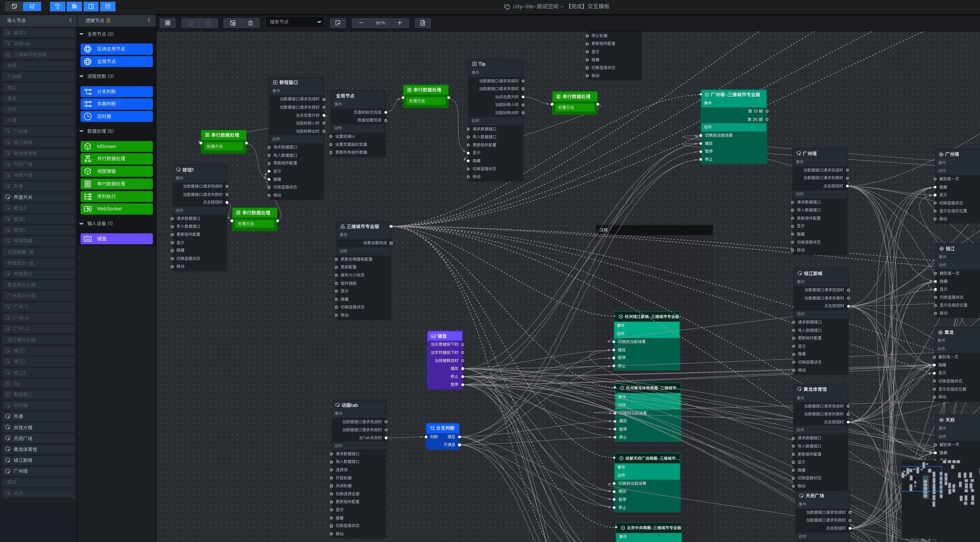Toggle the interaction logic mode button
The width and height of the screenshot is (980, 542).
point(32,6)
